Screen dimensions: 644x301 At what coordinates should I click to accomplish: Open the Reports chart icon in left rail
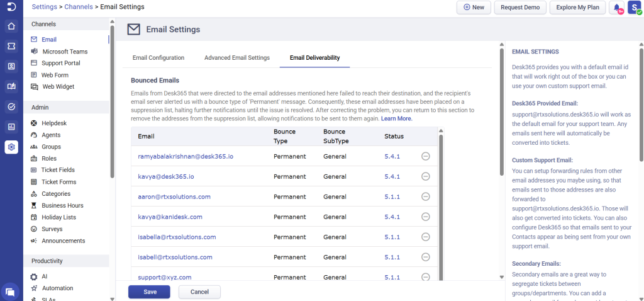pos(11,127)
